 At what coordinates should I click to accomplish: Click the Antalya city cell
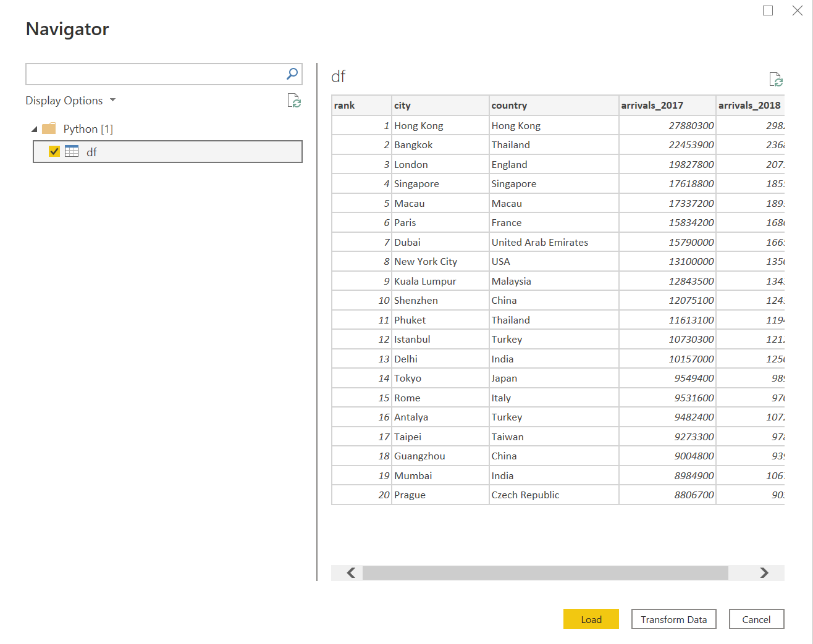440,417
